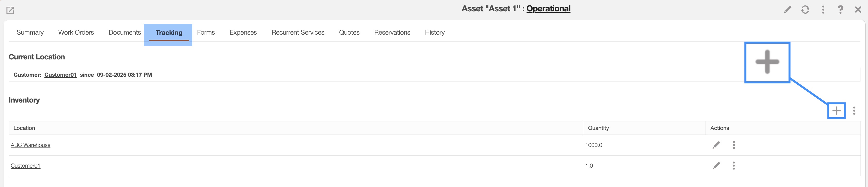Open the help question mark icon
Viewport: 868px width, 187px height.
tap(840, 10)
